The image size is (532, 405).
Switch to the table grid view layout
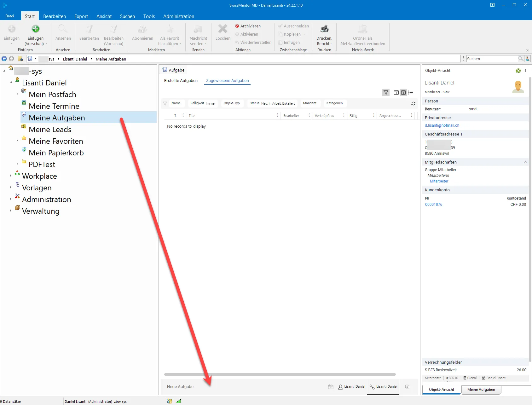pos(403,93)
